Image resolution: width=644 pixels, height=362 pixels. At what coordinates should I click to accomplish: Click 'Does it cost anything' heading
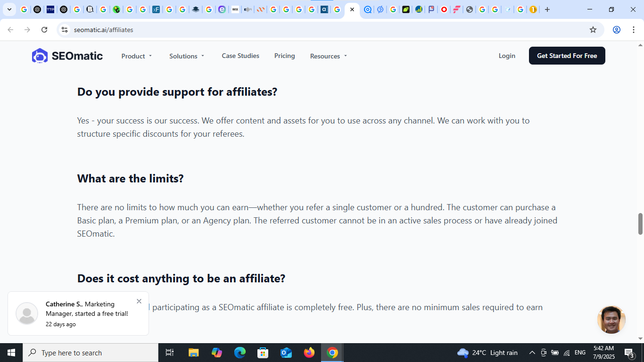tap(182, 279)
